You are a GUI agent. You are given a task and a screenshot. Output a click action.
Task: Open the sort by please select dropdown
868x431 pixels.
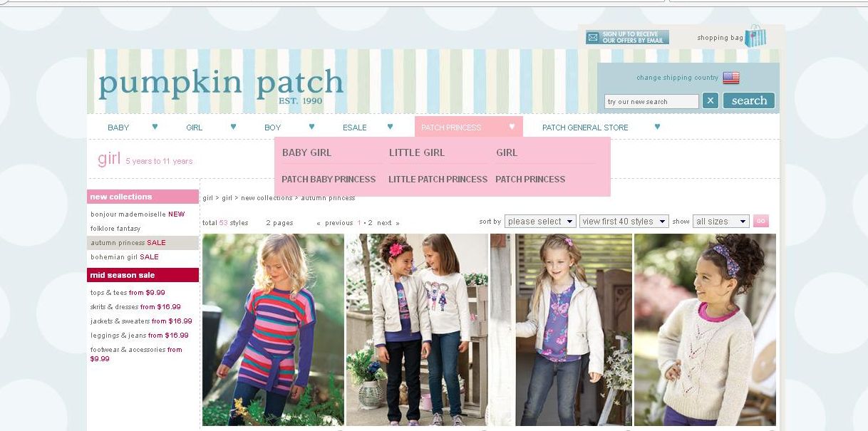(x=540, y=222)
